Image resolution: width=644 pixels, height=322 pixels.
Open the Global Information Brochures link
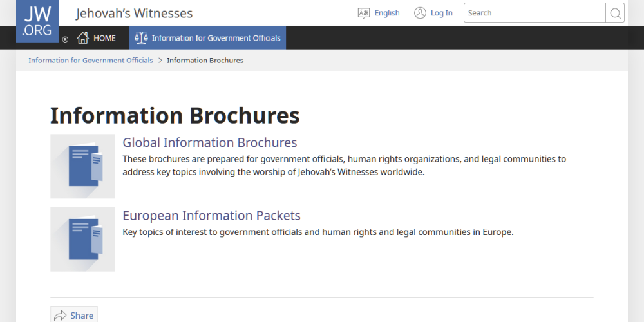pyautogui.click(x=210, y=142)
